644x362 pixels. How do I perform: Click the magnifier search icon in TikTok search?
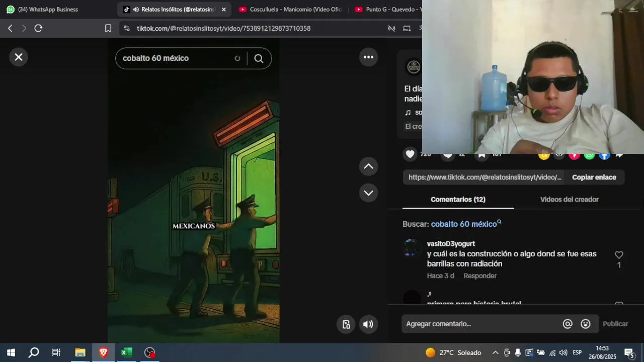[x=259, y=58]
